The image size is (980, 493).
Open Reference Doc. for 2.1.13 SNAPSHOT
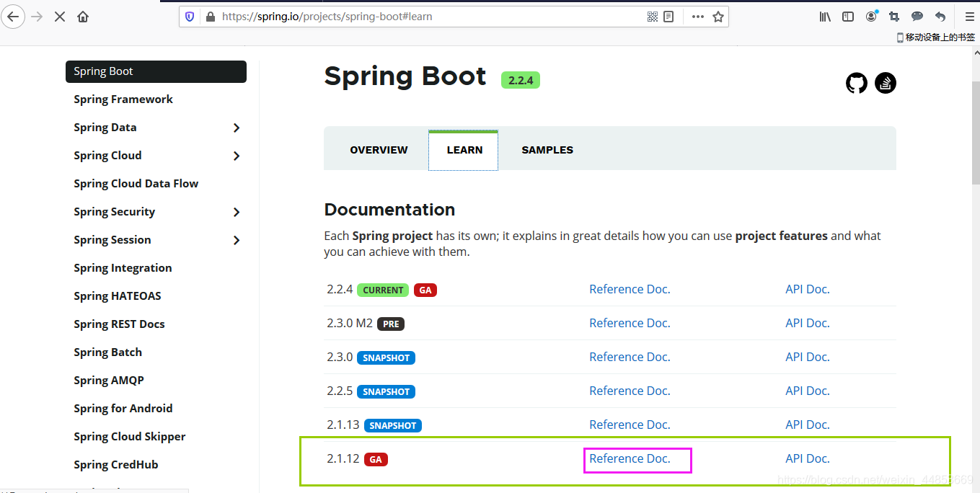click(x=630, y=425)
